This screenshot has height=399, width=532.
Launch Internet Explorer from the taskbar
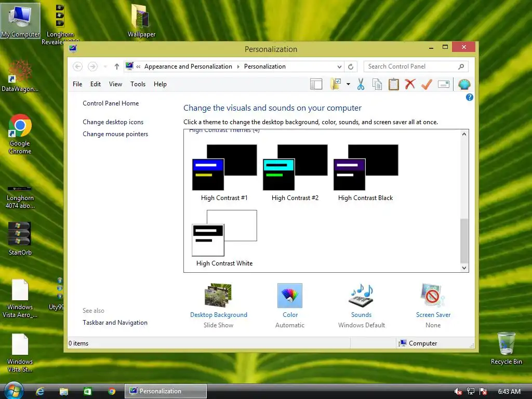click(x=40, y=391)
